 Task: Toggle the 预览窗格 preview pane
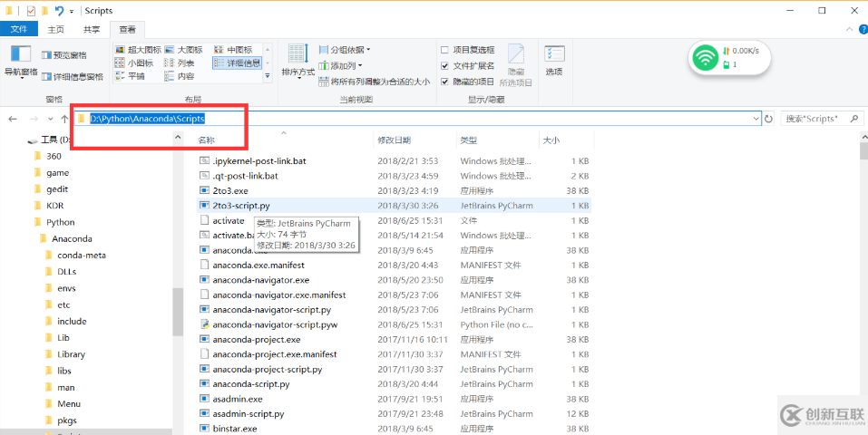click(64, 55)
